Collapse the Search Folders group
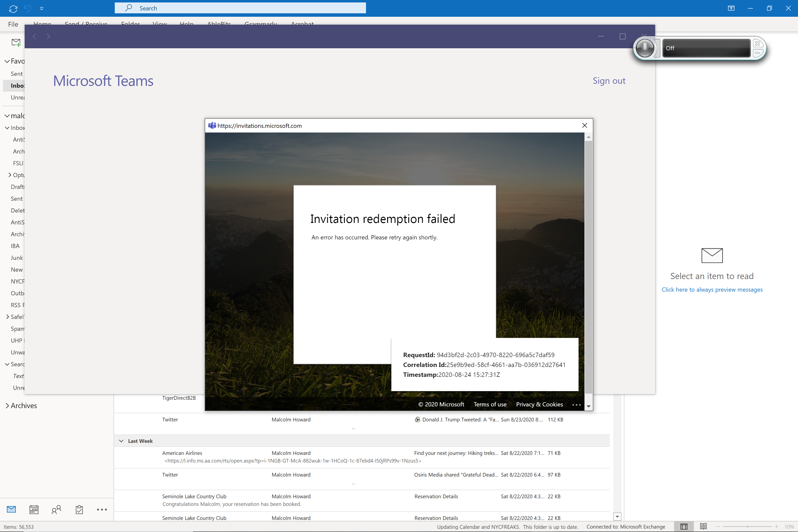798x532 pixels. [x=7, y=364]
